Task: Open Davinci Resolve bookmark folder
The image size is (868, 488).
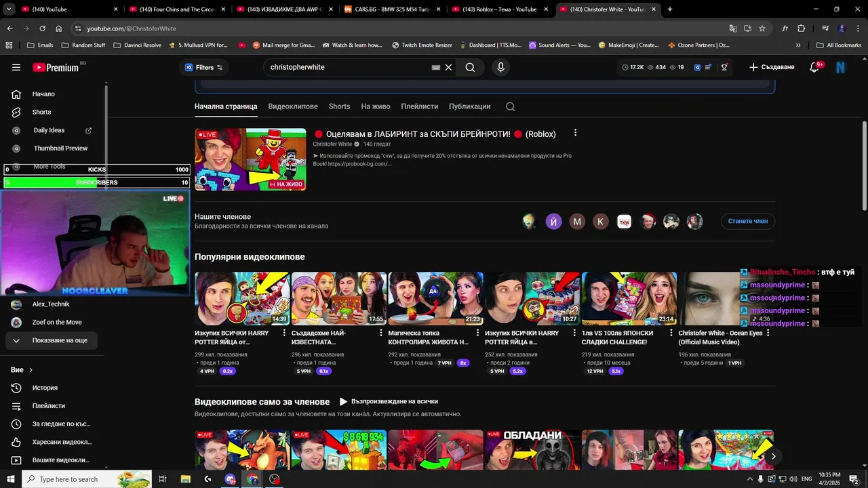Action: click(138, 45)
